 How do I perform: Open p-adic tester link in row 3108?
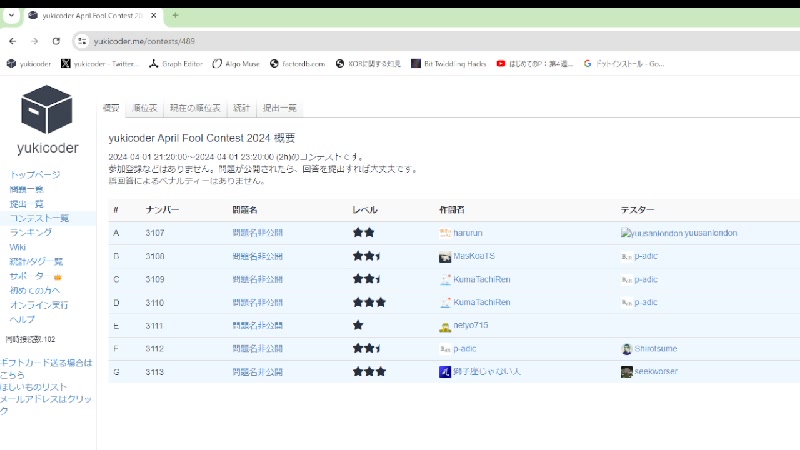tap(646, 256)
